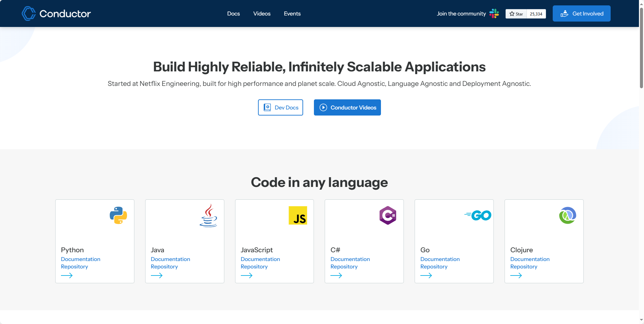Click the 'Build Highly Reliable' headline
644x324 pixels.
[319, 67]
